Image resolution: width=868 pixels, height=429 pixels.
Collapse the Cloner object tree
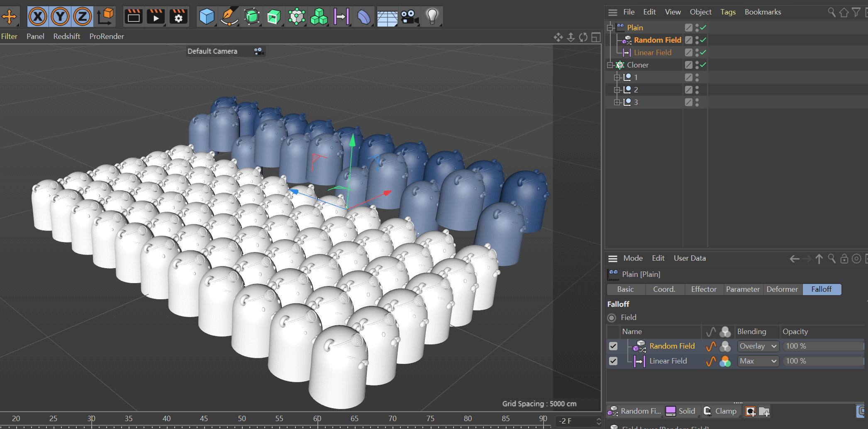point(610,65)
